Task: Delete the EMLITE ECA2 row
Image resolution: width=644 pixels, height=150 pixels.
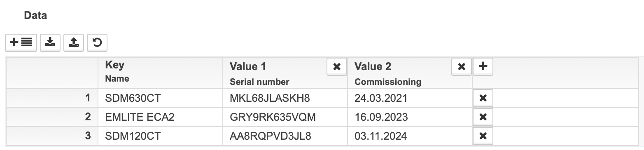Action: tap(483, 117)
